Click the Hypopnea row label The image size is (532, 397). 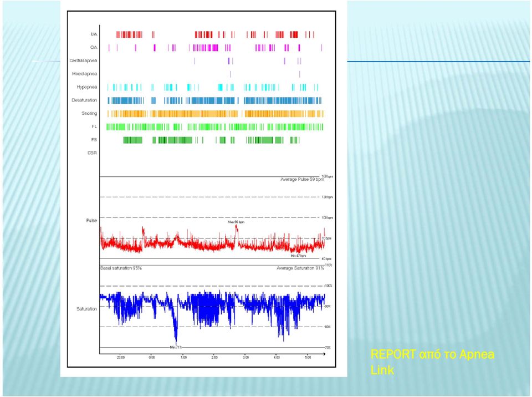coord(87,87)
